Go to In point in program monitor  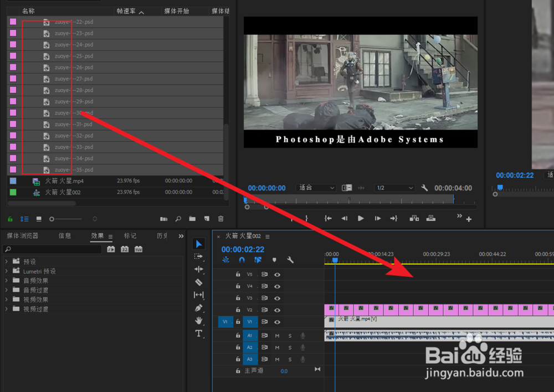tap(328, 218)
